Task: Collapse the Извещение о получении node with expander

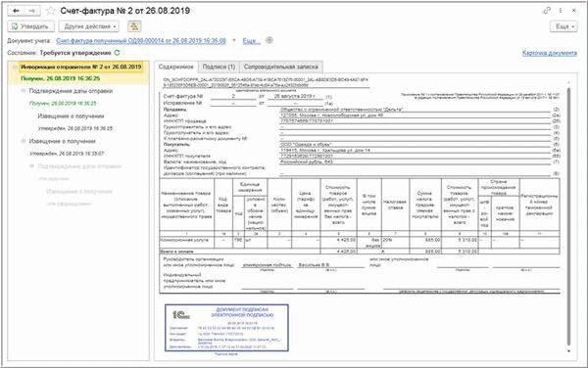Action: pyautogui.click(x=24, y=141)
